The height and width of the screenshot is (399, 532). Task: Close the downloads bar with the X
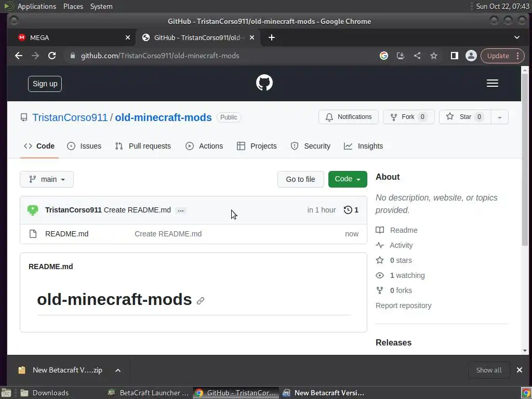(519, 370)
